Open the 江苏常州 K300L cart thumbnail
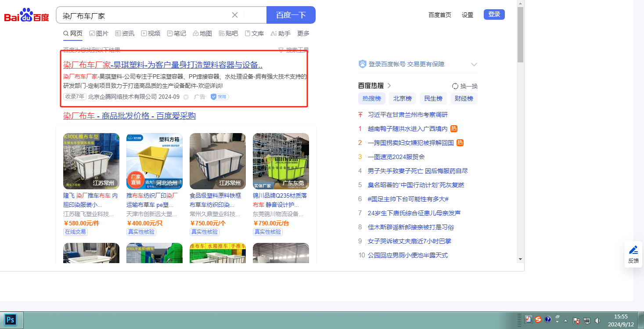Image resolution: width=644 pixels, height=329 pixels. pyautogui.click(x=91, y=161)
